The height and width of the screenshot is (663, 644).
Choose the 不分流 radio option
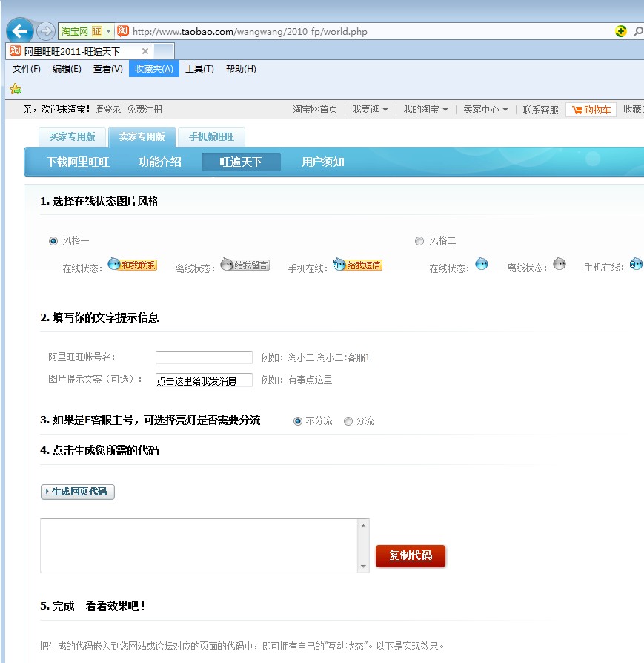[298, 421]
